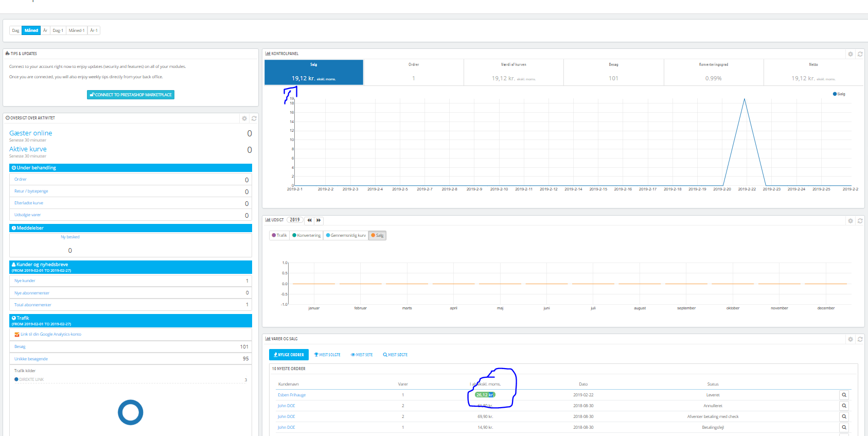Switch to the Mest sete tab
Screen dimensions: 868x436
362,355
